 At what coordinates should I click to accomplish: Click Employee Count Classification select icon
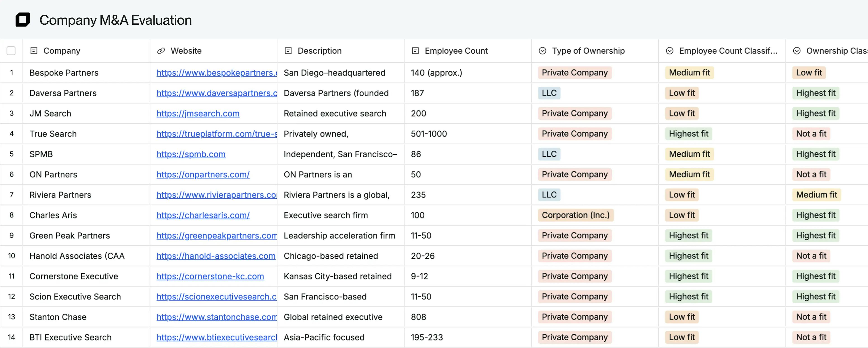[670, 51]
